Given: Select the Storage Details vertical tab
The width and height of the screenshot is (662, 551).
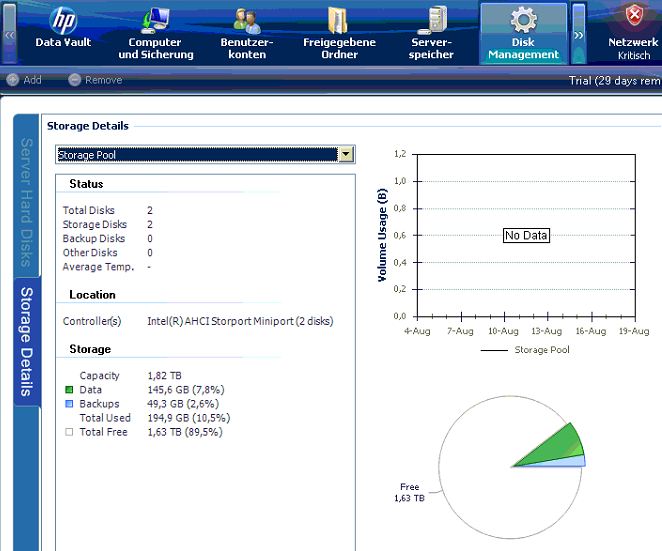Looking at the screenshot, I should pos(27,340).
